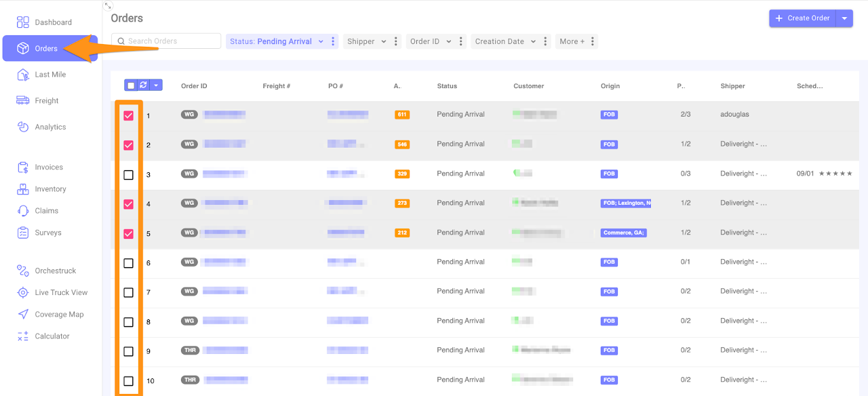Check the checkbox for row 6
Screen dimensions: 868x396
[x=128, y=263]
